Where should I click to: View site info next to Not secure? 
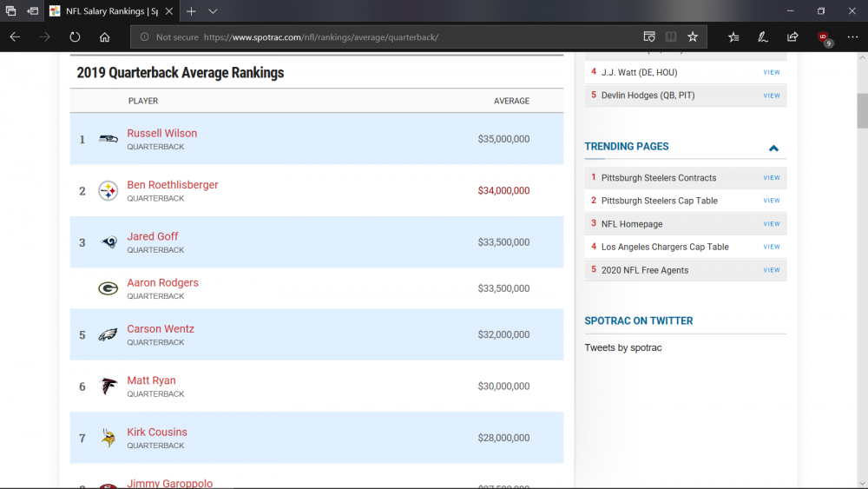[144, 37]
